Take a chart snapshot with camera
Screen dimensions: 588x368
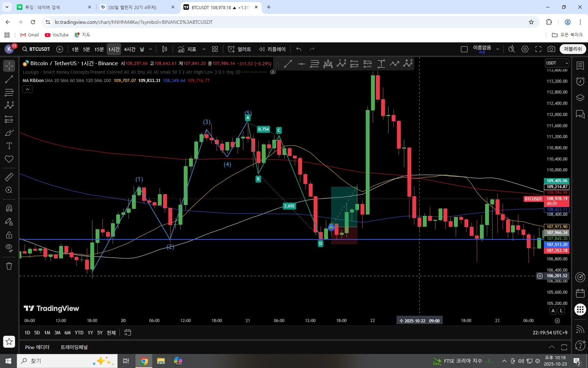[x=551, y=49]
